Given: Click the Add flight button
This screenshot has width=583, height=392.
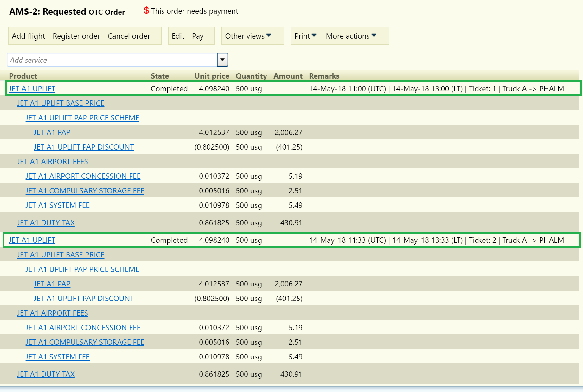Looking at the screenshot, I should tap(29, 36).
